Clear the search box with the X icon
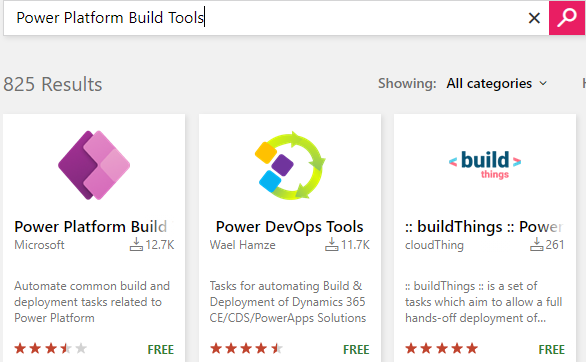 (534, 18)
